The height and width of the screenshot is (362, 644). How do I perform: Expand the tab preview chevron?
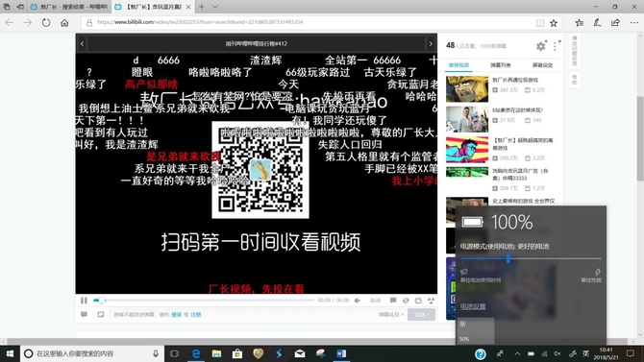(x=214, y=7)
